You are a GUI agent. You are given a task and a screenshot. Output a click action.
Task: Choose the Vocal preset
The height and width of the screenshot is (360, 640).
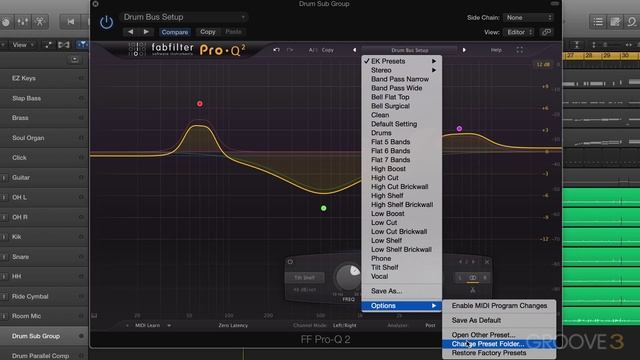pyautogui.click(x=379, y=276)
